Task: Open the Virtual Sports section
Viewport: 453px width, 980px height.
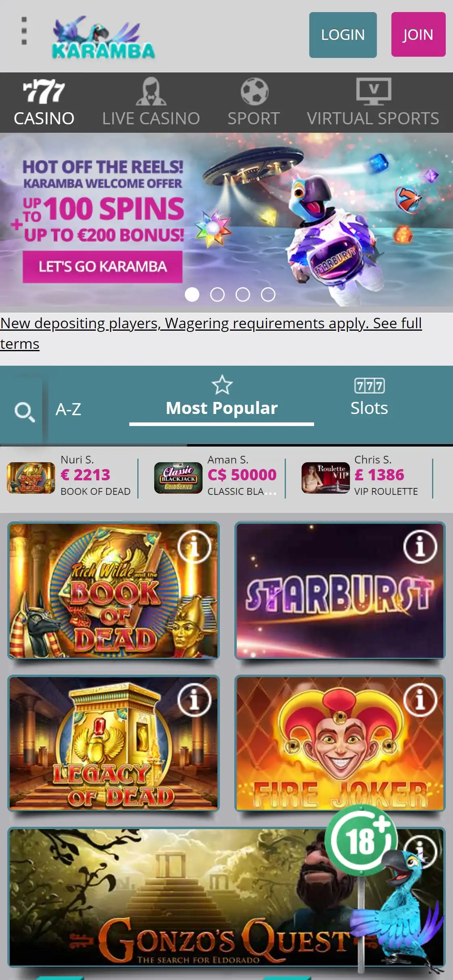Action: tap(373, 103)
